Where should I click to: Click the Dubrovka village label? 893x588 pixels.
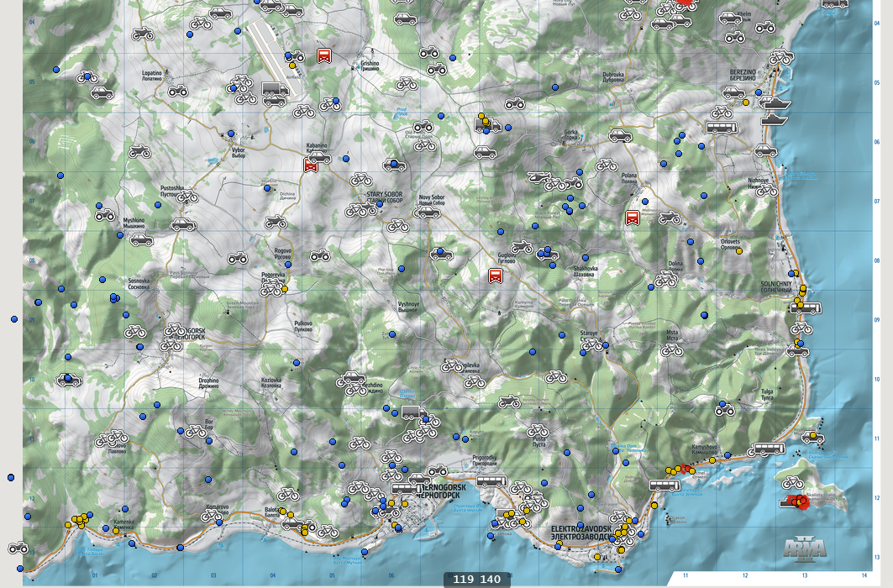[x=613, y=77]
